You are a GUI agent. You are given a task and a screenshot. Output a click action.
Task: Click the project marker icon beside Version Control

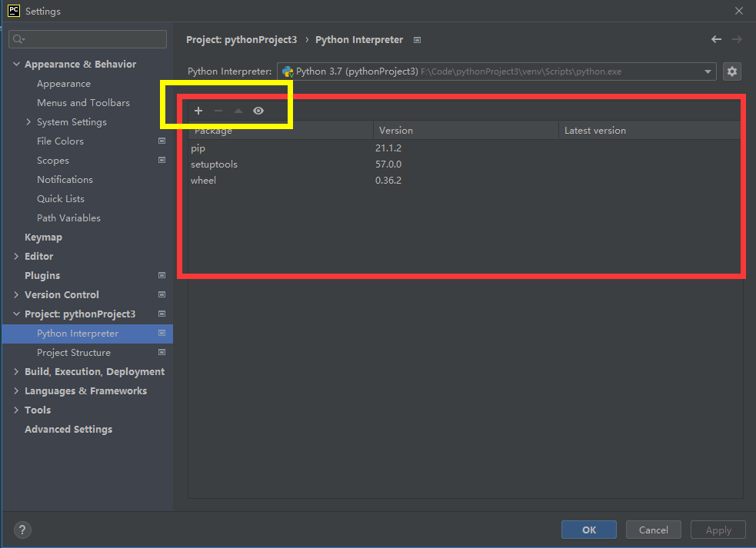pos(162,294)
